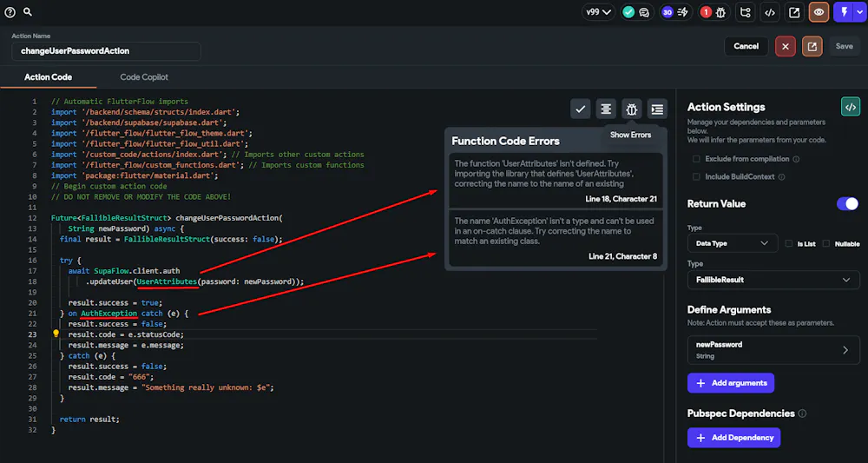868x463 pixels.
Task: Check the Nullable checkbox
Action: pos(826,243)
